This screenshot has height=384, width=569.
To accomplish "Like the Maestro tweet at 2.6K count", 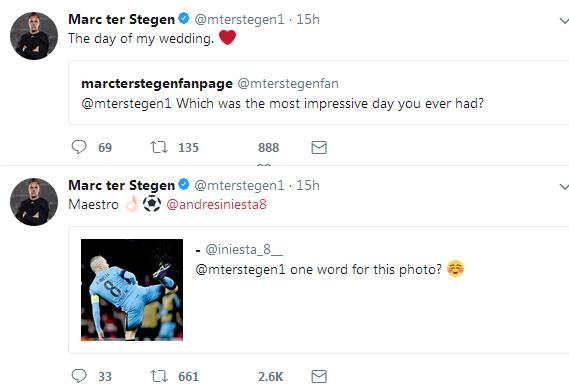I will coord(270,376).
